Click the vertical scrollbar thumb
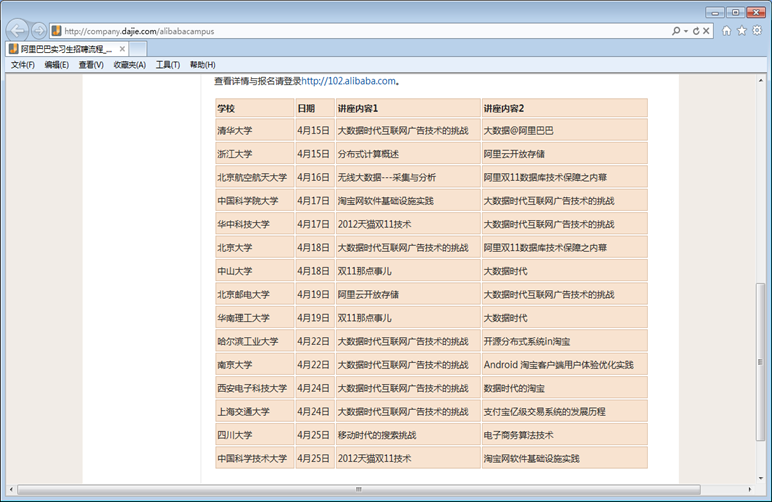Viewport: 772px width, 502px height. click(x=760, y=362)
